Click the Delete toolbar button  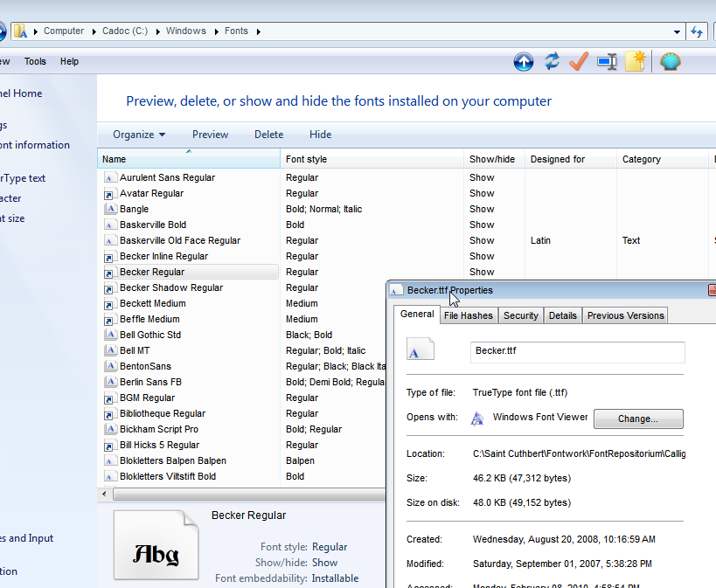(x=268, y=135)
